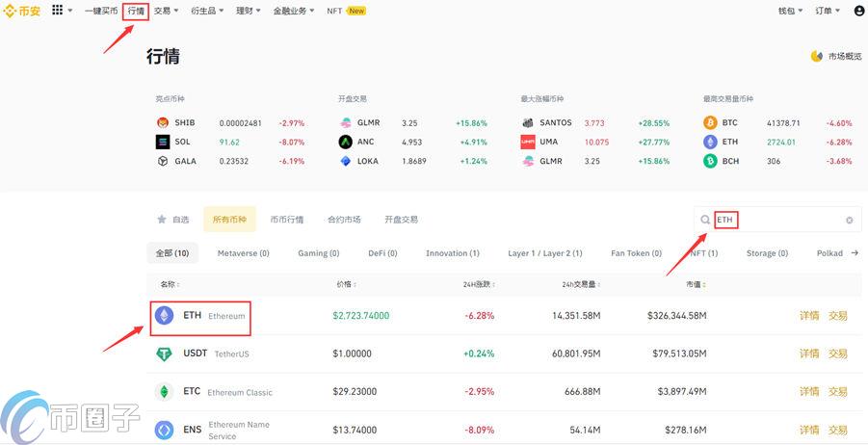This screenshot has height=445, width=868.
Task: Open 交易 trade link for ETH row
Action: pos(837,316)
